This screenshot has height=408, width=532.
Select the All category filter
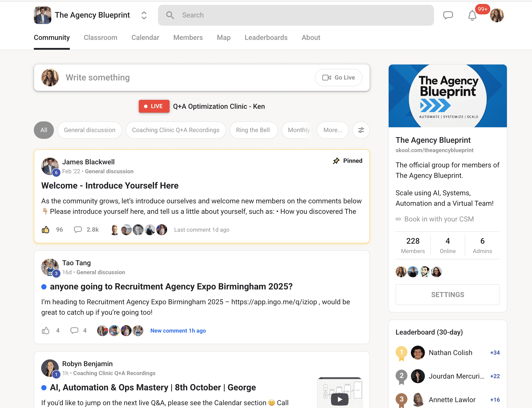pyautogui.click(x=44, y=130)
